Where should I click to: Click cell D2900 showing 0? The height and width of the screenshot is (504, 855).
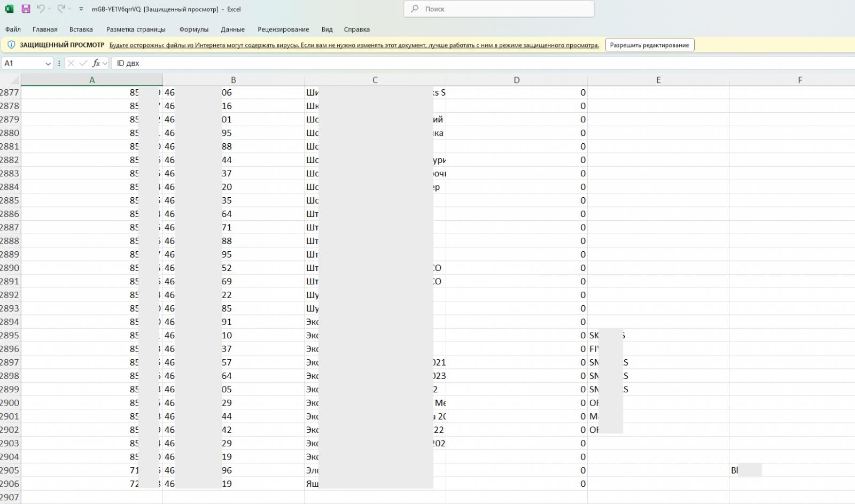click(517, 403)
